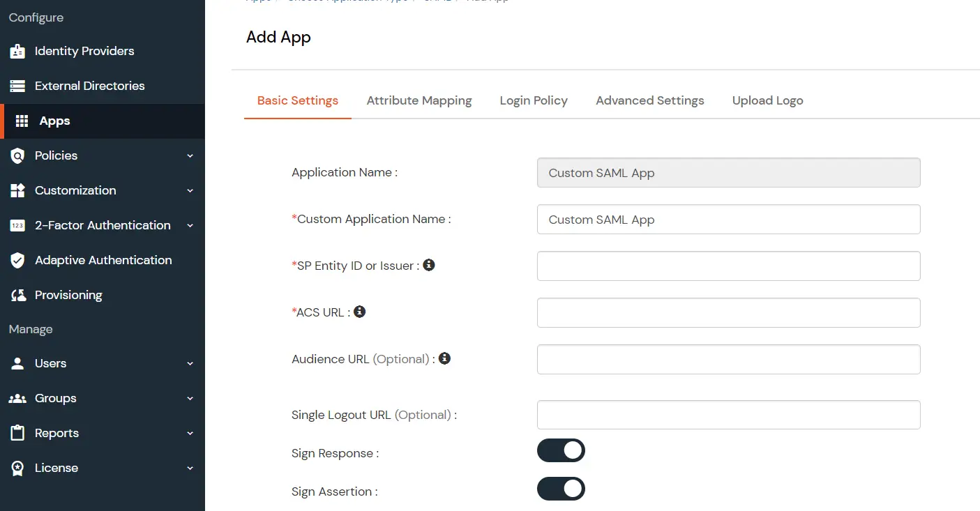Click the External Directories icon

point(17,86)
